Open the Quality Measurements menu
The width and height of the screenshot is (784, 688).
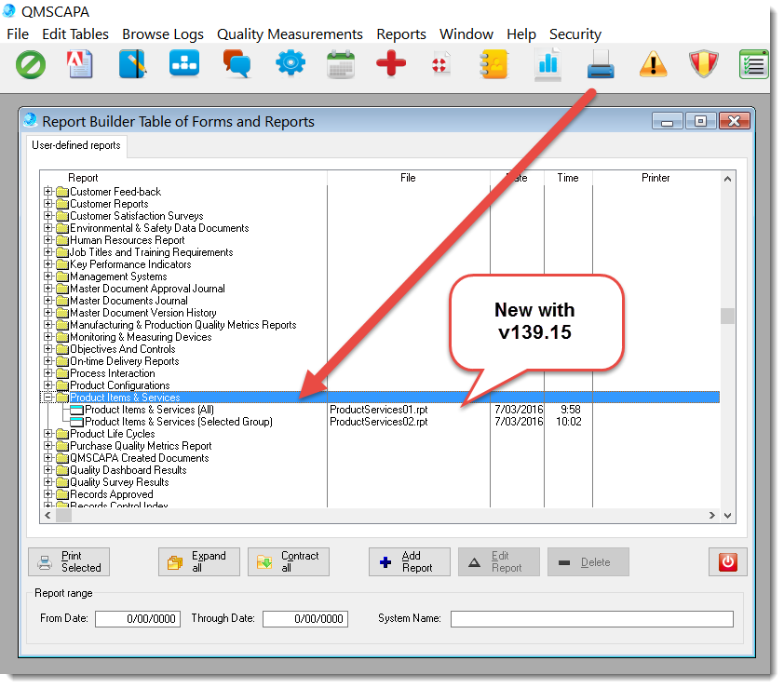pyautogui.click(x=290, y=34)
